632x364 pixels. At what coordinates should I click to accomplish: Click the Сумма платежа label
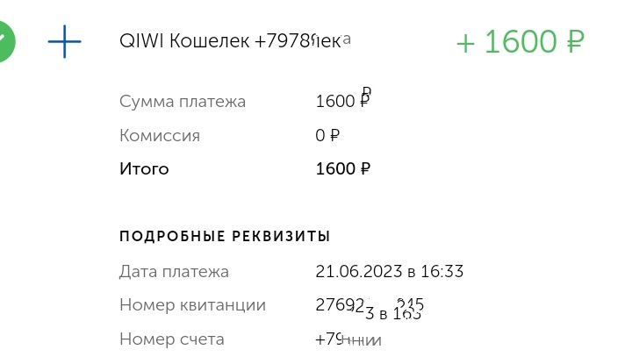[183, 102]
